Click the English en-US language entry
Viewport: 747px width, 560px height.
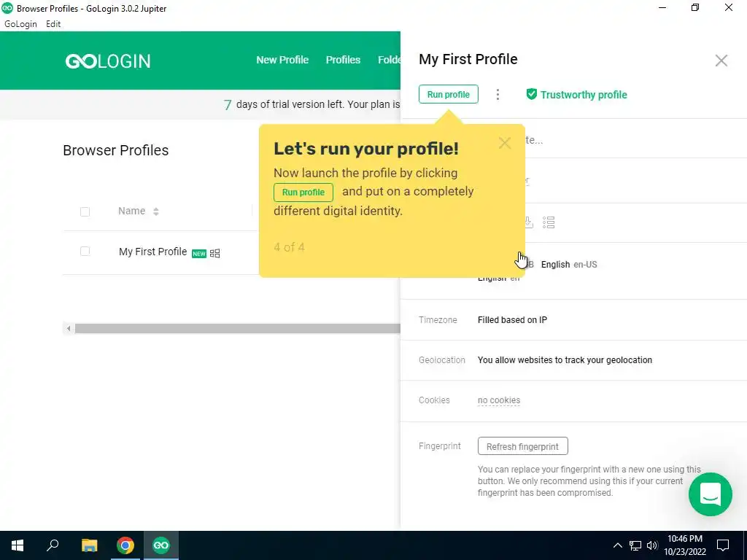click(x=569, y=265)
